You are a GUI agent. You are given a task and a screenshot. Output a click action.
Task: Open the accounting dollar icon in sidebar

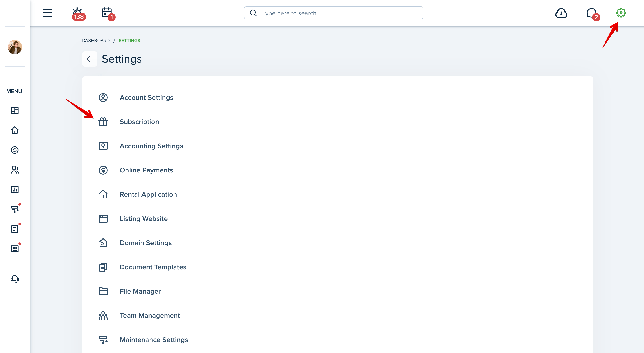pyautogui.click(x=15, y=150)
